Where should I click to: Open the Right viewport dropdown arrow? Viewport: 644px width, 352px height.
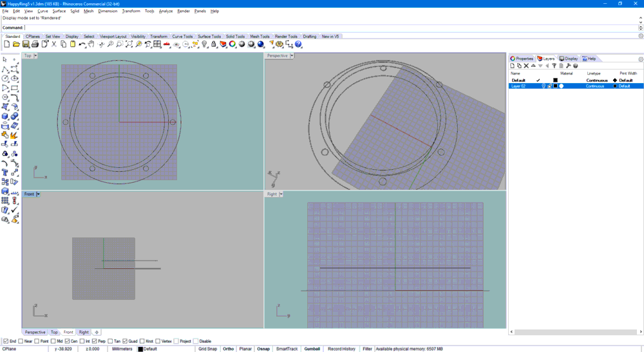click(x=281, y=194)
